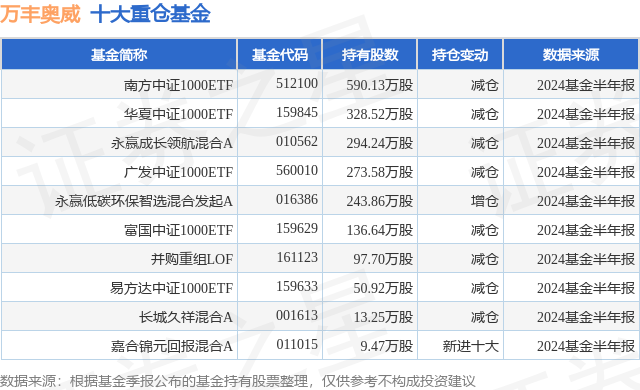Click fund name 南方中证1000ETF
The image size is (640, 390).
(178, 85)
